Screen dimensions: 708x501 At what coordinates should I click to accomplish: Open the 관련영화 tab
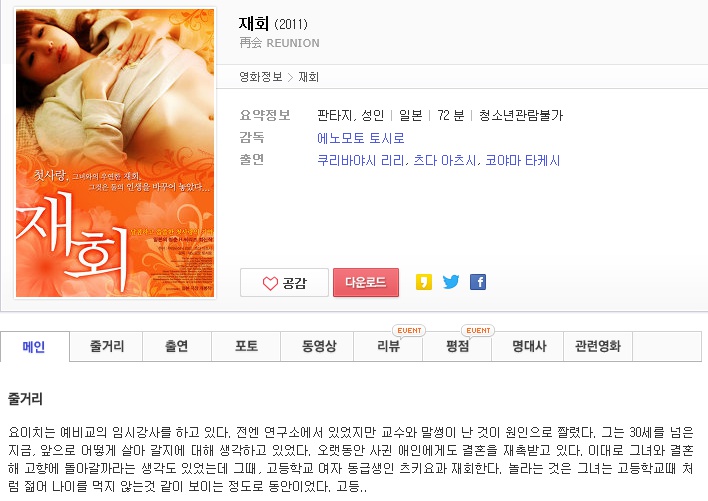point(598,347)
